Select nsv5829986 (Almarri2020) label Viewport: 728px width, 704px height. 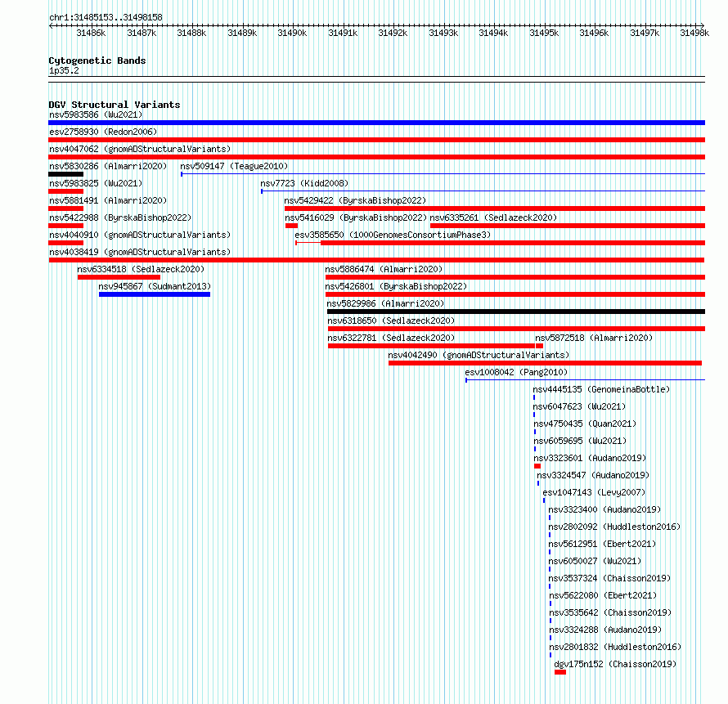(x=385, y=303)
